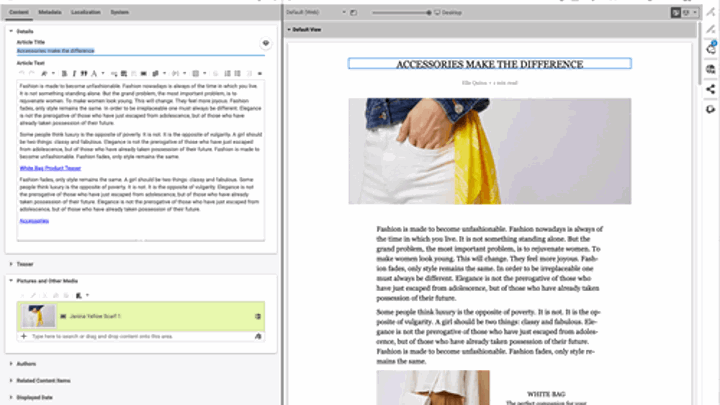Click icon right of Janina Yellow Scarf item
Screen dimensions: 720x405
[x=258, y=316]
